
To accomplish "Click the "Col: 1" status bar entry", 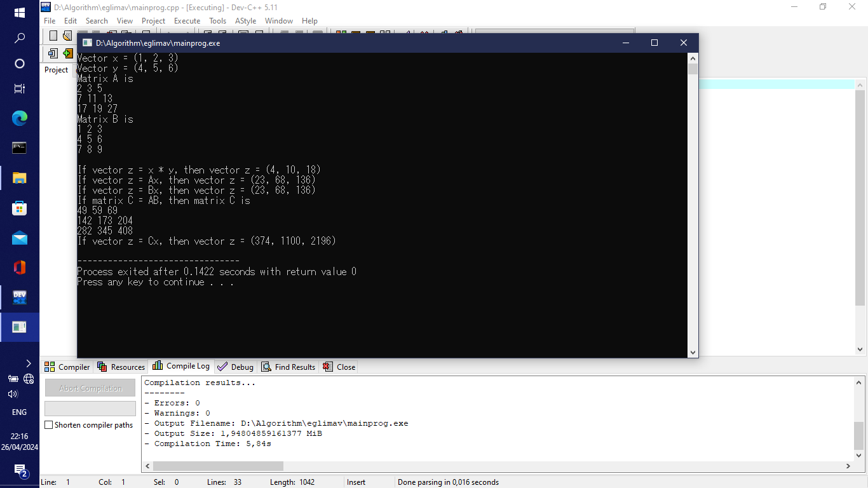I will [x=112, y=482].
